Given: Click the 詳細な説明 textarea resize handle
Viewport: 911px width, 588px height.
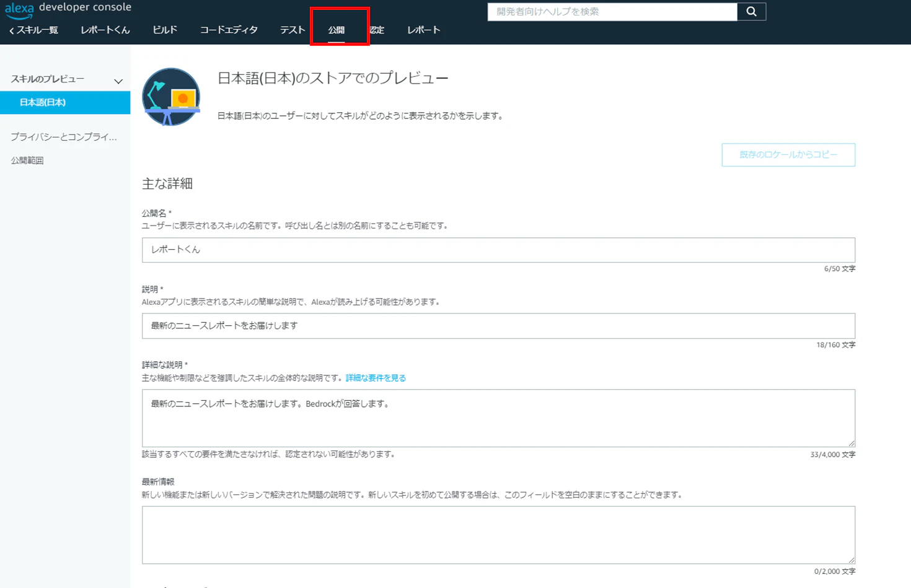Looking at the screenshot, I should point(852,443).
